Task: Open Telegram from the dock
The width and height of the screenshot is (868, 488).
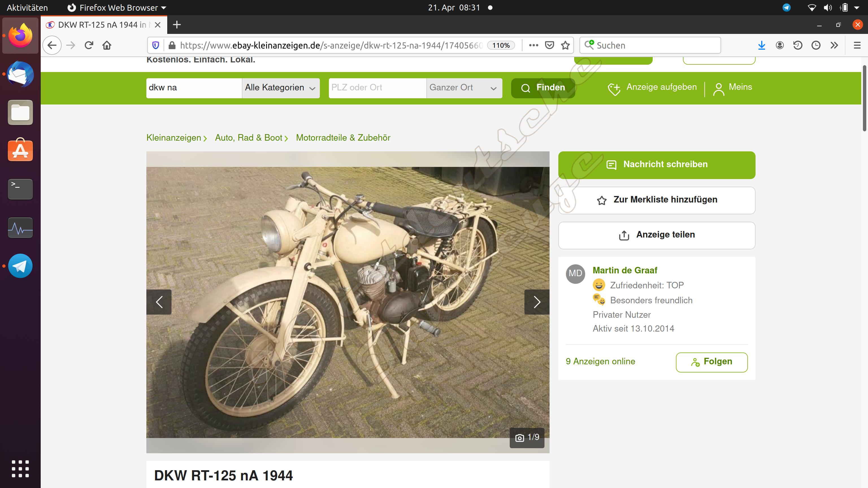Action: 20,266
